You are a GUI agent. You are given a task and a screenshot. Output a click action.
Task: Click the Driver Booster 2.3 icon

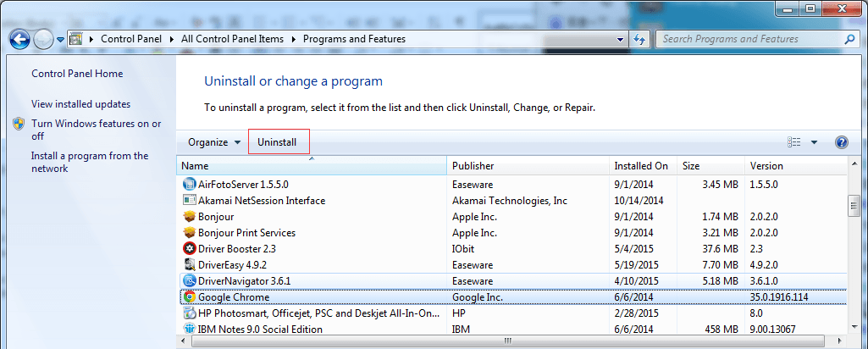pyautogui.click(x=190, y=249)
